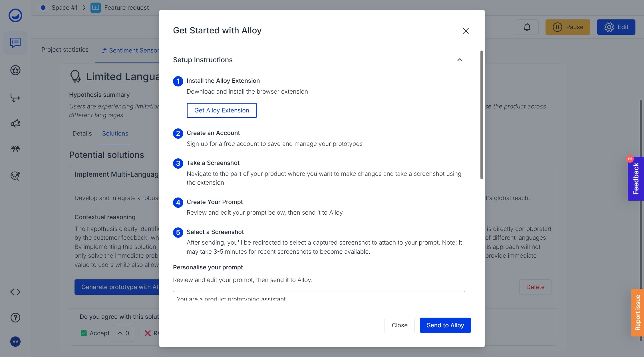The image size is (644, 357).
Task: Open the megaphone announcements sidebar icon
Action: (x=15, y=123)
